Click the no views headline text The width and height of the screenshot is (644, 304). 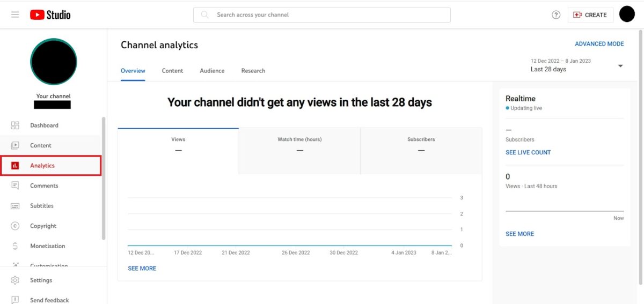click(299, 102)
